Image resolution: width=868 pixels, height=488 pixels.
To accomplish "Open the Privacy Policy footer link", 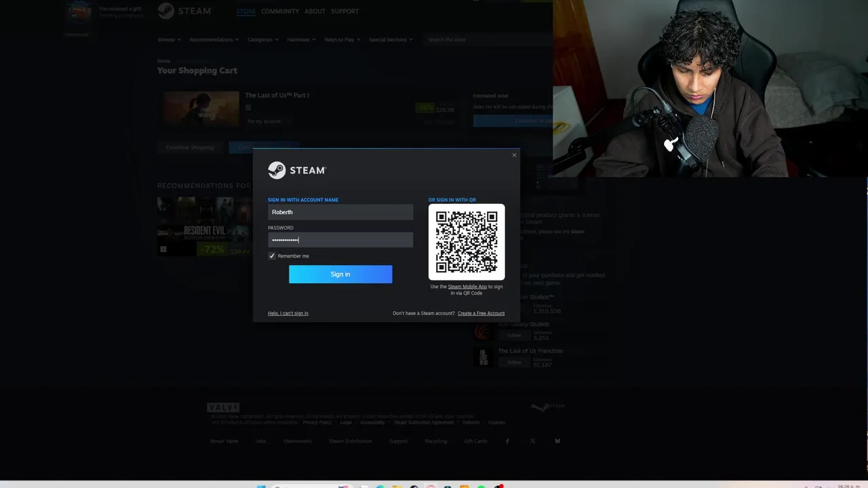I will coord(317,422).
